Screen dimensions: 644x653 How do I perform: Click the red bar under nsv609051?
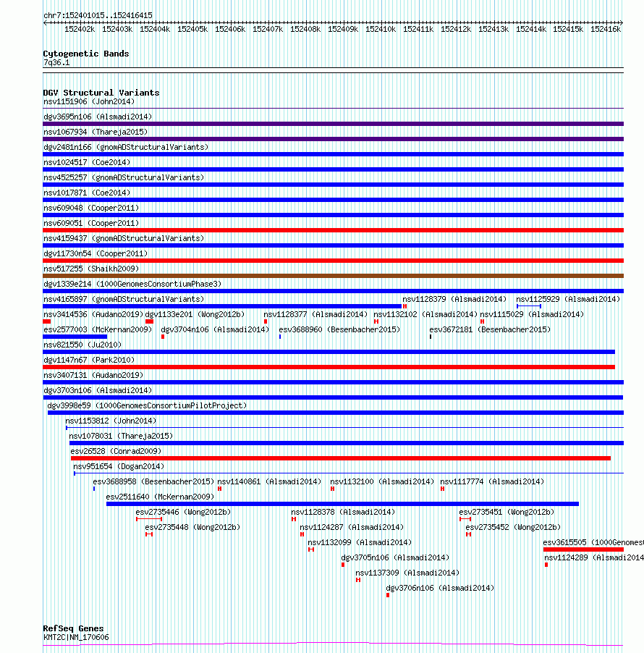click(x=333, y=230)
